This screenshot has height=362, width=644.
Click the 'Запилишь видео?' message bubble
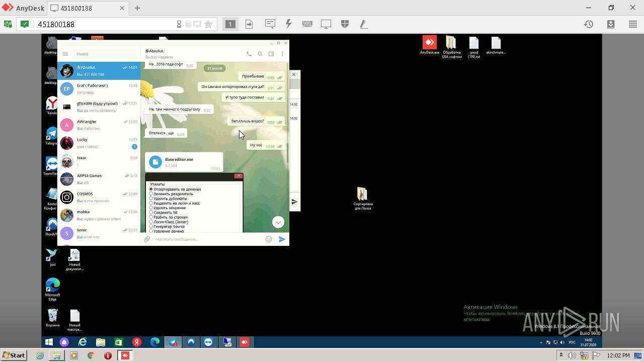pyautogui.click(x=257, y=121)
